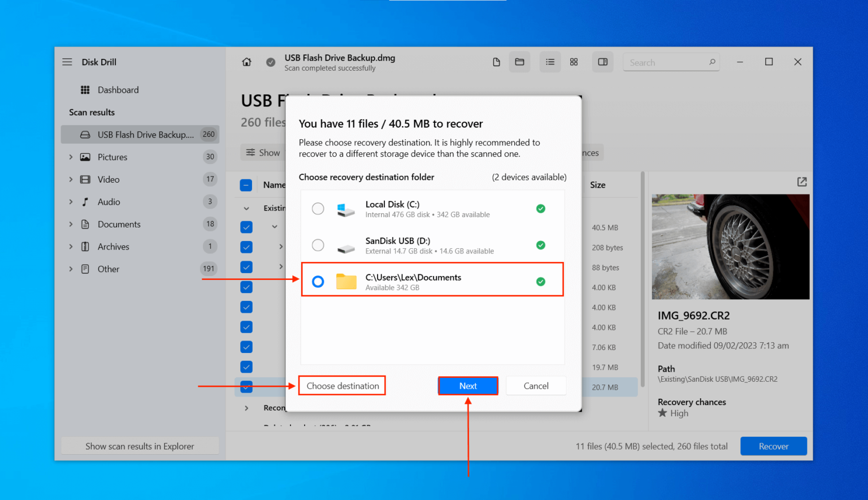Toggle the preview panel icon

click(602, 62)
